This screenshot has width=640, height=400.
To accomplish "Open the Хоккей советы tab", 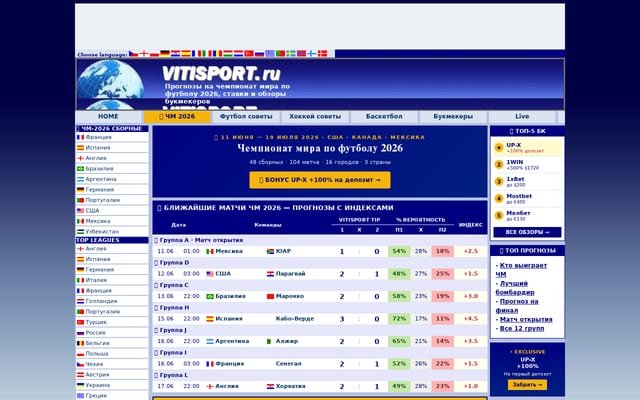I will pyautogui.click(x=315, y=116).
